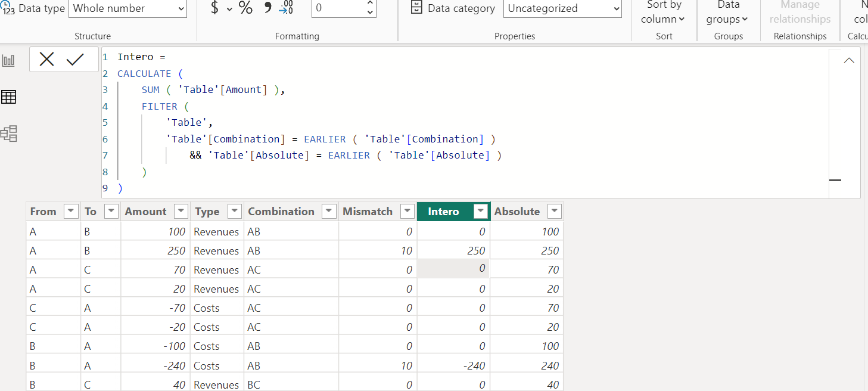Click the Intero cell showing -240
The height and width of the screenshot is (391, 868).
tap(453, 366)
